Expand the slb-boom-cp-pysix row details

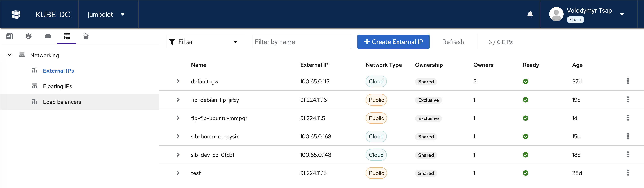tap(178, 136)
